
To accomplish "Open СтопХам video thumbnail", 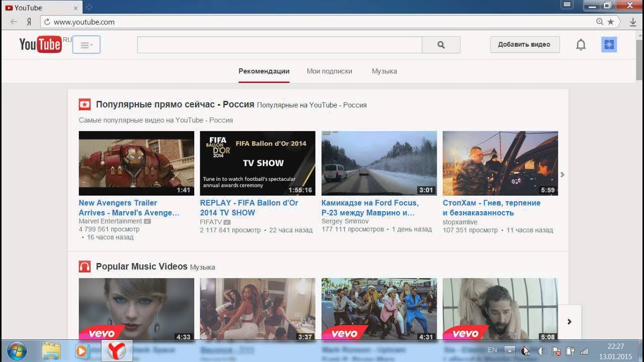I will 500,163.
